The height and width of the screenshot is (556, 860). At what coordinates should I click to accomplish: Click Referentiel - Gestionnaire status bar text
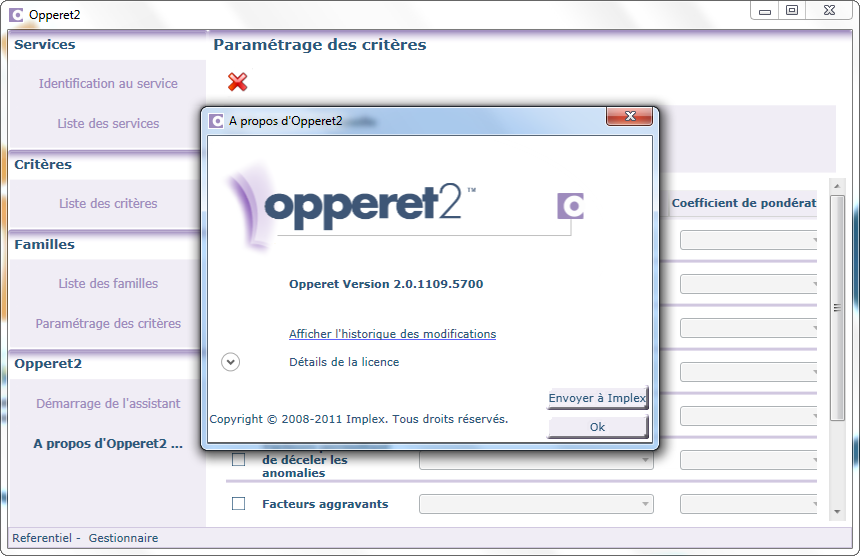tap(85, 538)
